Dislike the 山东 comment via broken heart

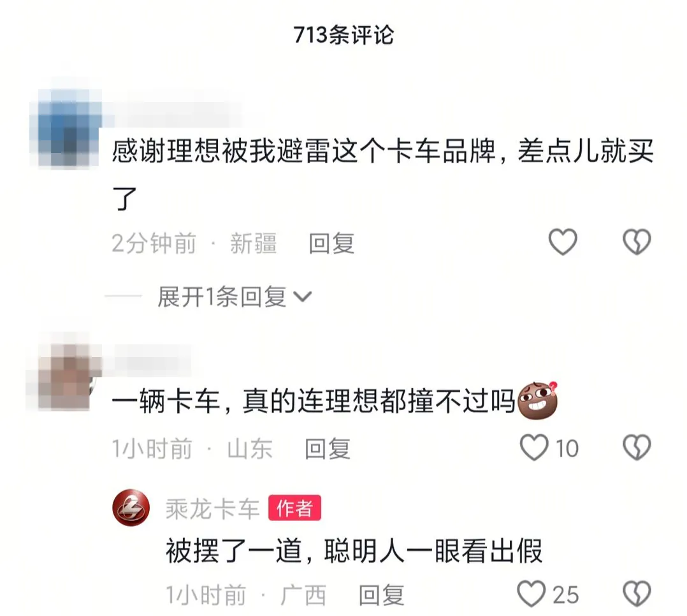(637, 447)
